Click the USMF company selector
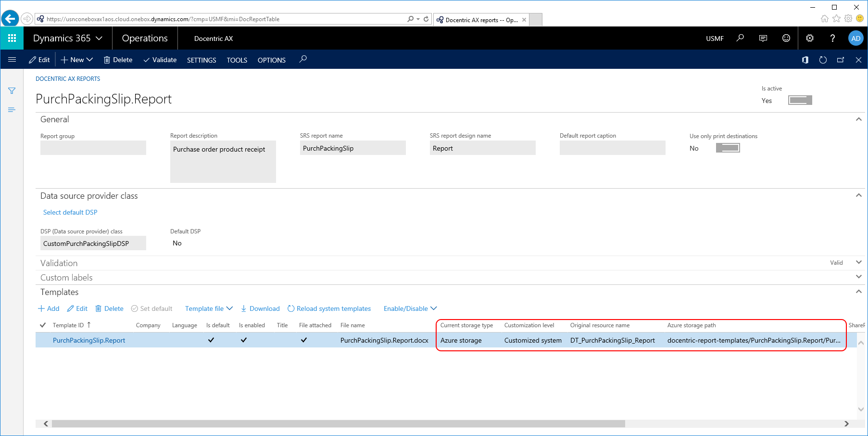868x436 pixels. [x=715, y=38]
